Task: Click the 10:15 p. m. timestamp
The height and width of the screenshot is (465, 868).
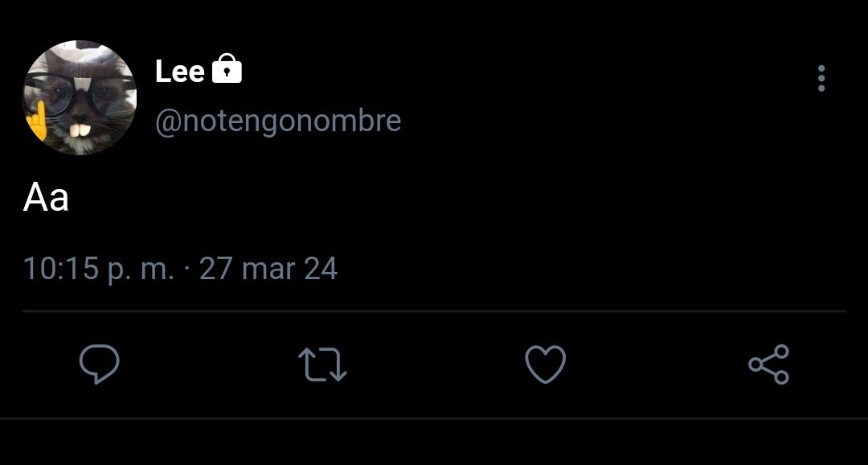Action: (99, 270)
